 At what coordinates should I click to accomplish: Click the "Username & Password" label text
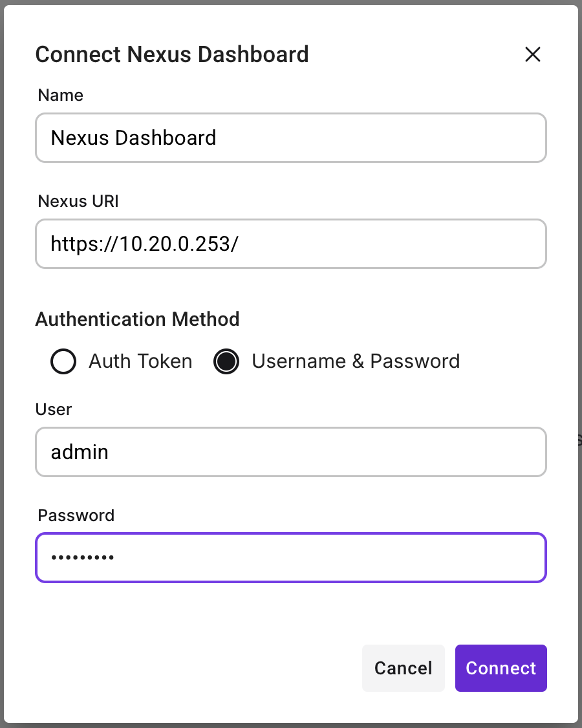pyautogui.click(x=356, y=361)
